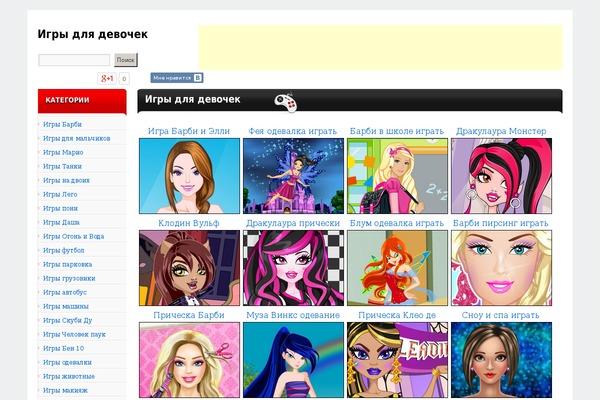600x400 pixels.
Task: Open the 'Игры Марио' category
Action: click(x=63, y=152)
